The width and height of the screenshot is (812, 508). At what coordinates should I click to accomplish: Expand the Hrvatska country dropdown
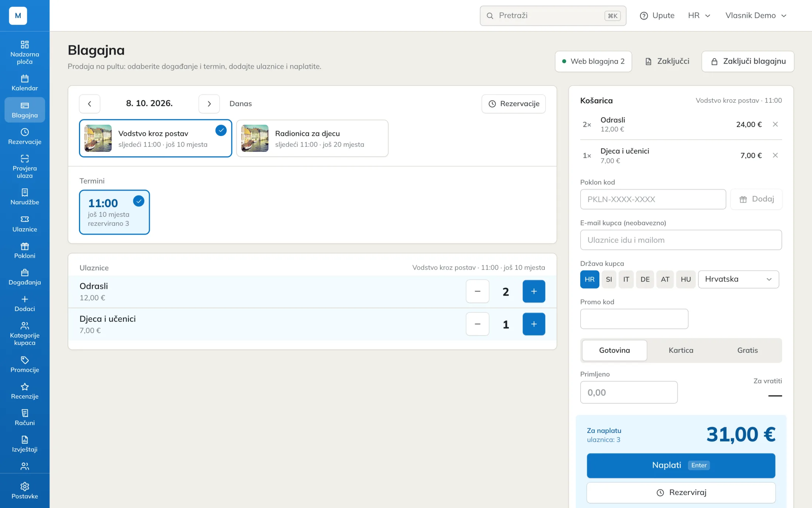click(738, 279)
